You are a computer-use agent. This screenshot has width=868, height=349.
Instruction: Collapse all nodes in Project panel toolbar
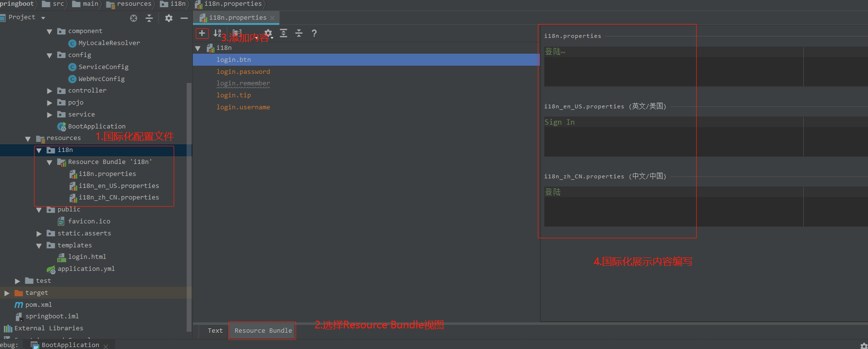149,18
